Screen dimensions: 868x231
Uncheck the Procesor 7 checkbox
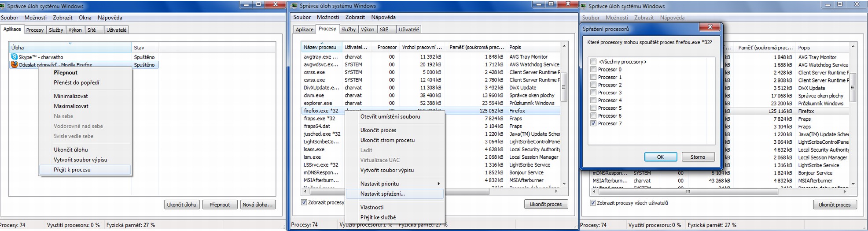[x=593, y=123]
